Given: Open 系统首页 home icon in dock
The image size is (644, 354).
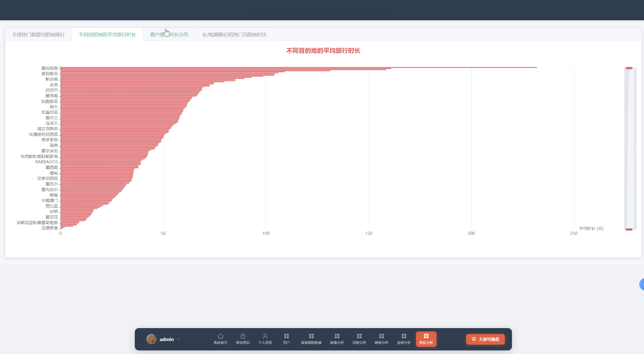Looking at the screenshot, I should point(220,339).
